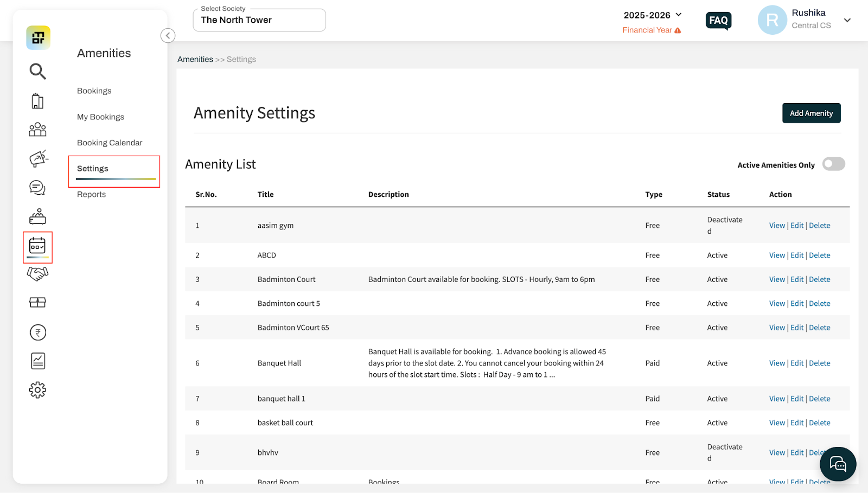The image size is (868, 493).
Task: Open the FAQ help icon
Action: click(x=719, y=21)
